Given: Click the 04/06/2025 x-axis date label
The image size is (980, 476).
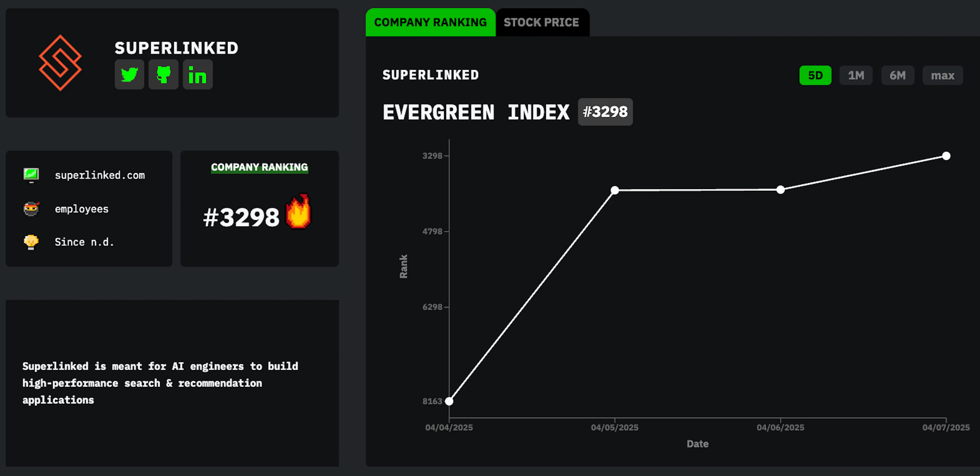Looking at the screenshot, I should 781,428.
